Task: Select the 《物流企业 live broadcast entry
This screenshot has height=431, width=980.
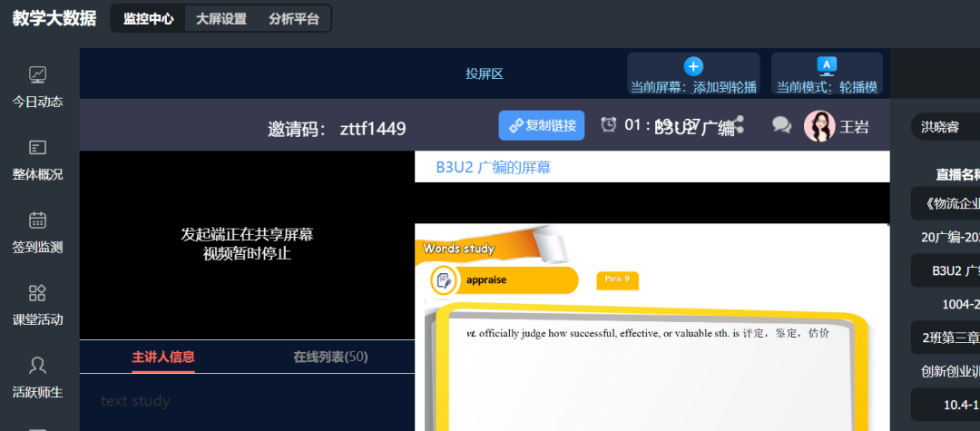Action: (946, 204)
